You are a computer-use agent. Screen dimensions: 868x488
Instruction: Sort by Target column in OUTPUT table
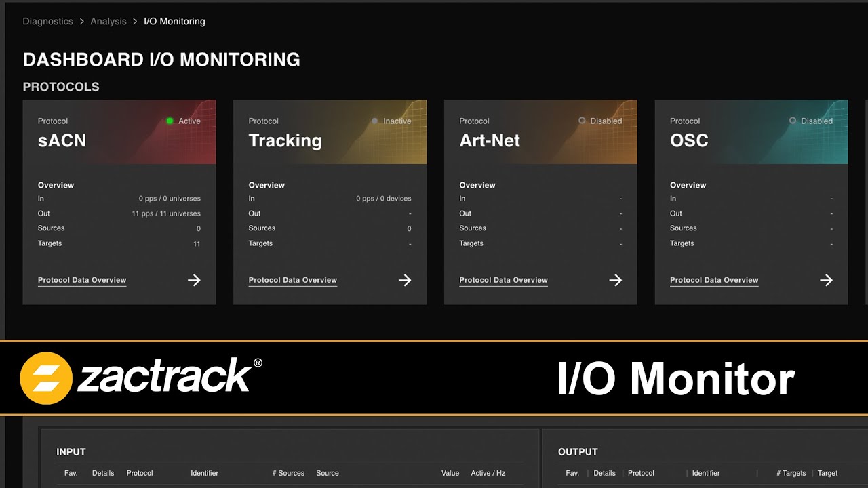coord(828,473)
